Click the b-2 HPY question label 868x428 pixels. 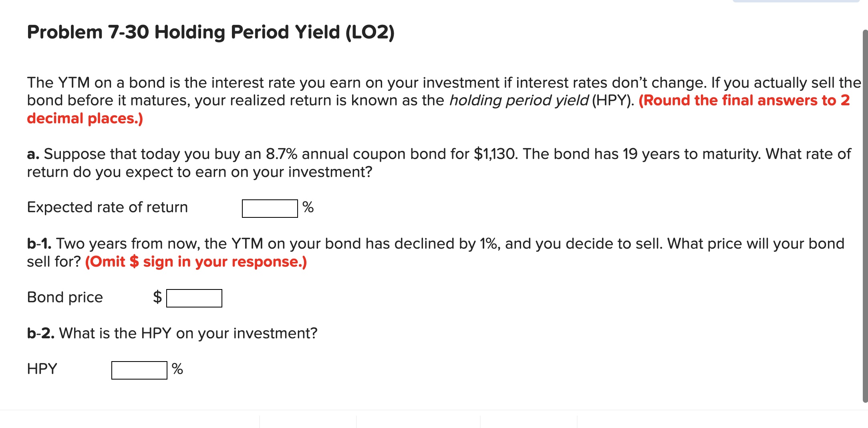(171, 332)
